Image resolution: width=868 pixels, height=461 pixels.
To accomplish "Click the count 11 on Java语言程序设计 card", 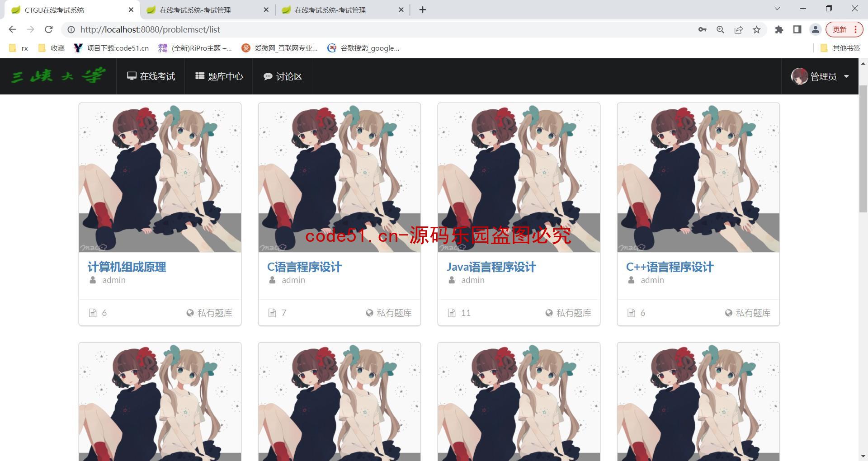I will [466, 313].
